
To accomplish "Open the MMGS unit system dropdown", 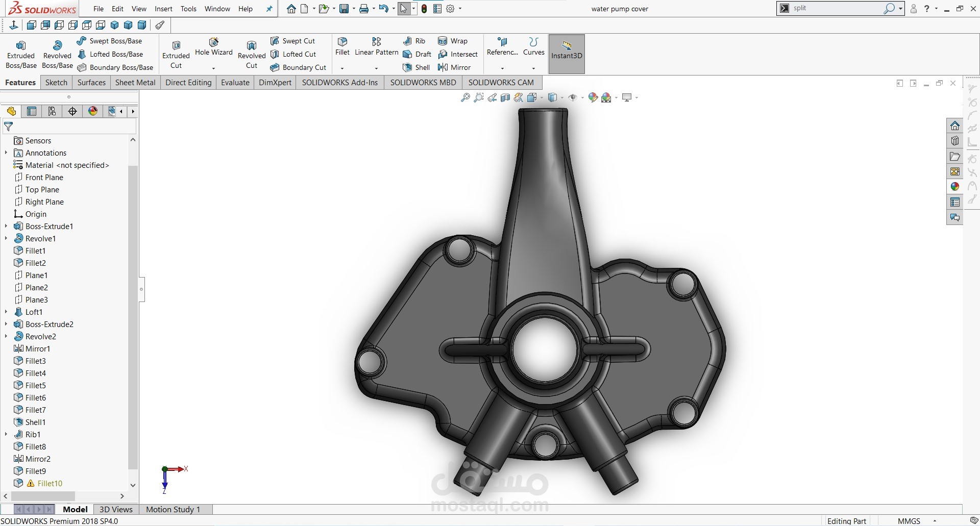I will 935,521.
